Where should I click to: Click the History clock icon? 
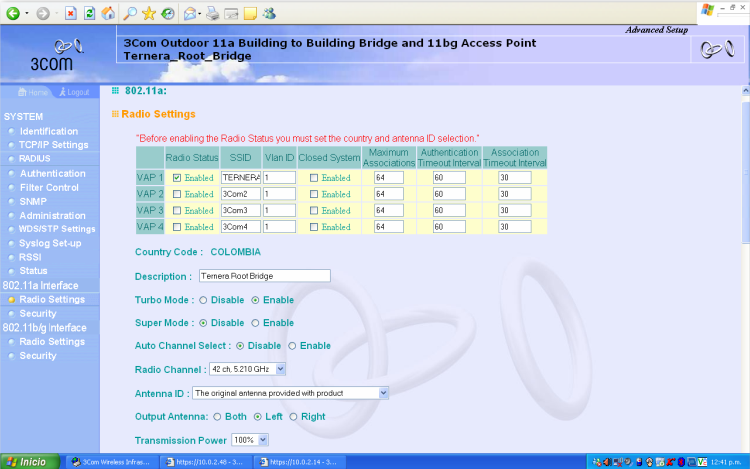point(167,13)
